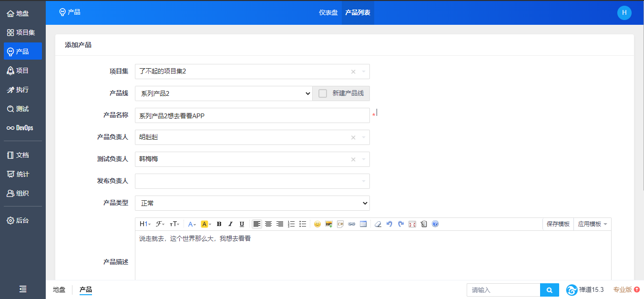Enable the 新建产品线 checkbox

(323, 93)
